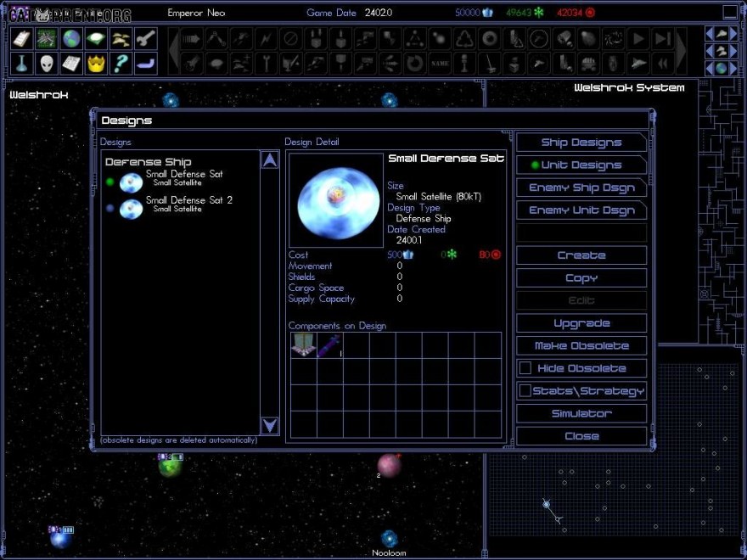Click the Create design button
Image resolution: width=747 pixels, height=560 pixels.
[x=581, y=255]
